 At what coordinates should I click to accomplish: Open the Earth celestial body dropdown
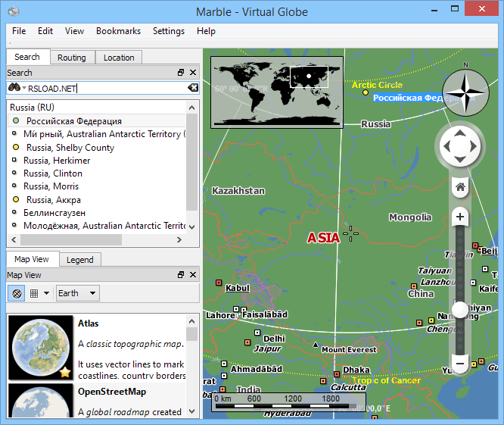tap(78, 293)
